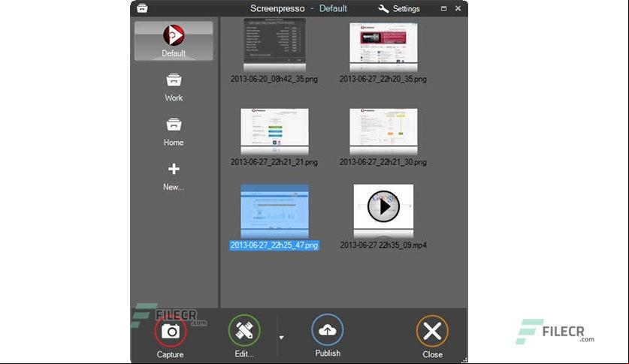Click the workspace drawer icon in title bar

pos(142,8)
